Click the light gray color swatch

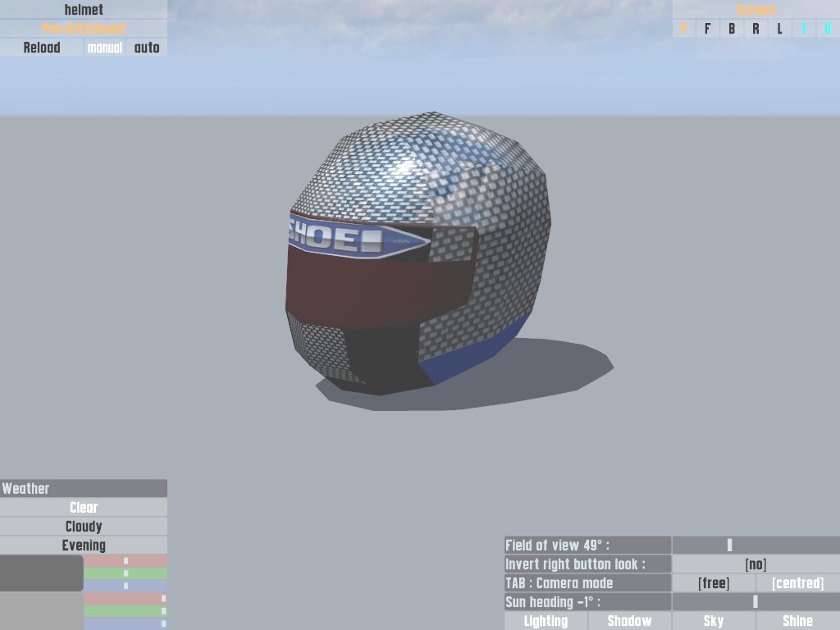point(41,611)
